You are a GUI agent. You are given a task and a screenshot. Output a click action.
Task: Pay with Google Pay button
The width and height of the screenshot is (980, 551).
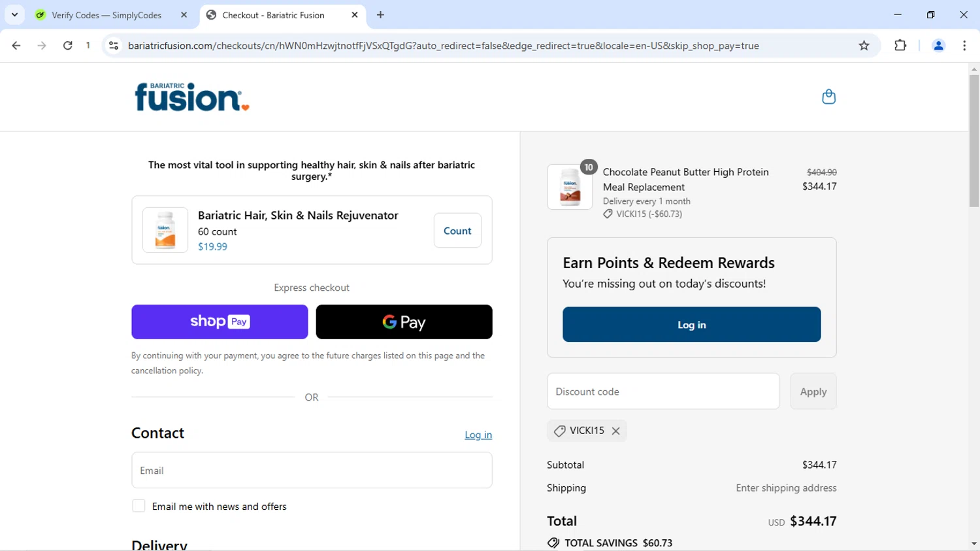click(404, 322)
